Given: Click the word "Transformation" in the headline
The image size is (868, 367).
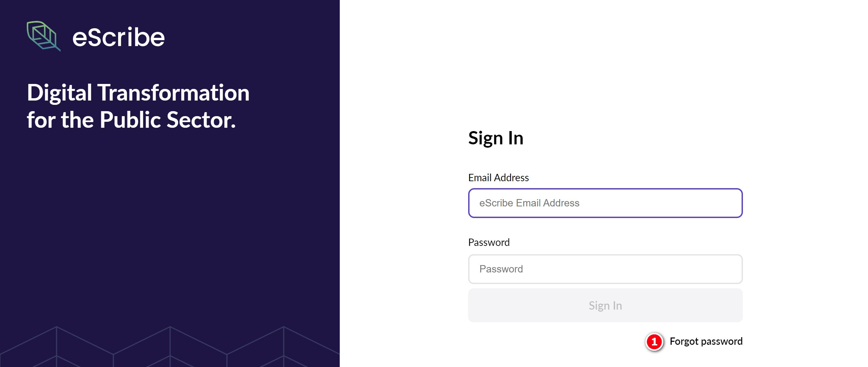Looking at the screenshot, I should 174,93.
